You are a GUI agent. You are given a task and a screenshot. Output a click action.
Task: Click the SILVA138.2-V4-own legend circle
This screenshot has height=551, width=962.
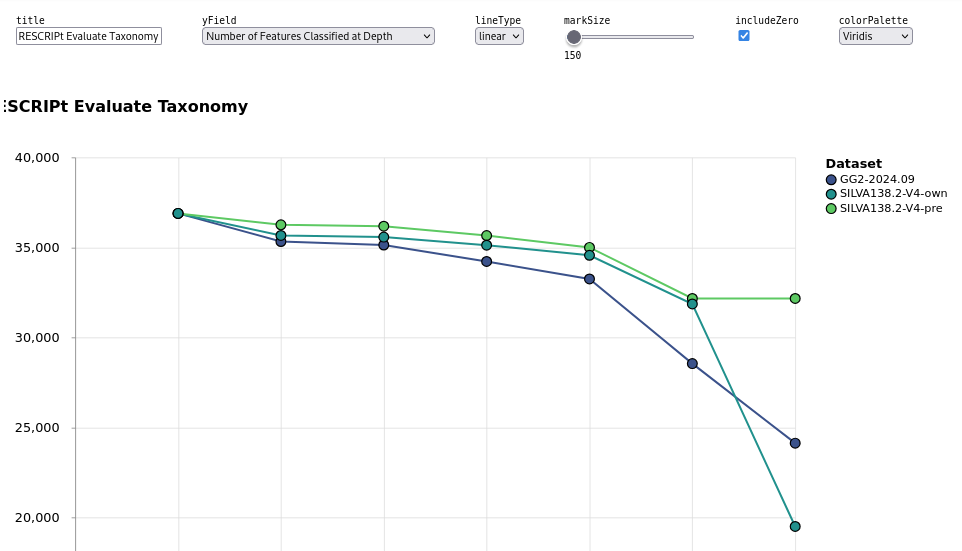pyautogui.click(x=831, y=194)
